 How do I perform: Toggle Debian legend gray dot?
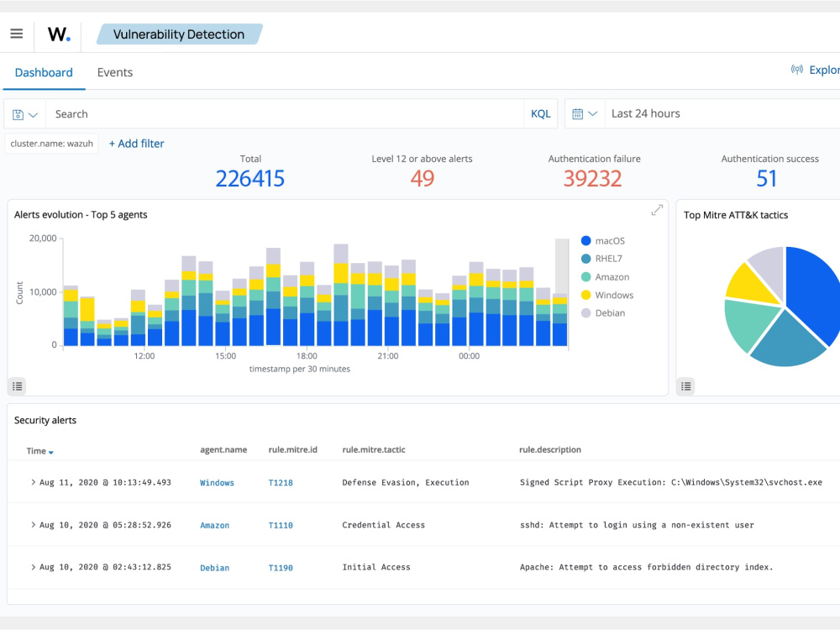click(x=586, y=312)
